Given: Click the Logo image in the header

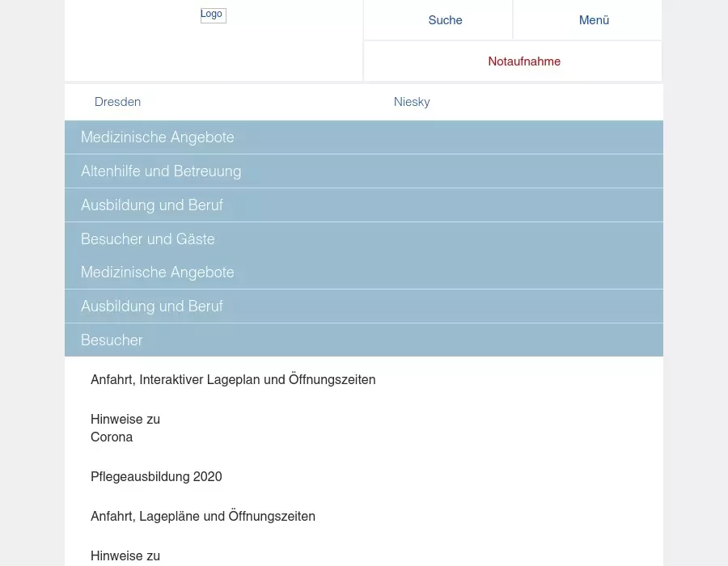Looking at the screenshot, I should tap(213, 15).
